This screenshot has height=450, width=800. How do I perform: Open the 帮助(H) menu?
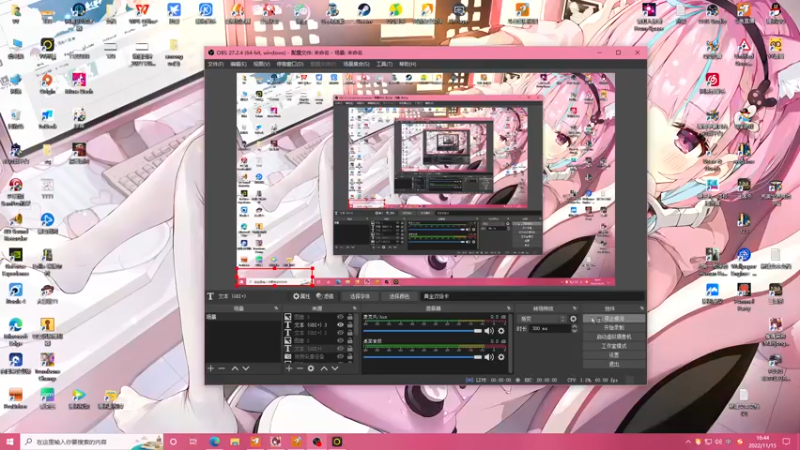[x=408, y=64]
